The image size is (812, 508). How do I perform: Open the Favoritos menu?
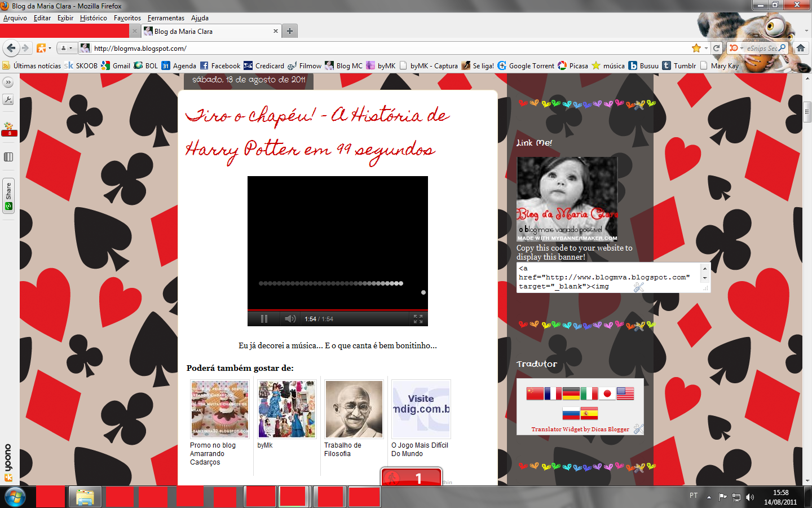127,18
